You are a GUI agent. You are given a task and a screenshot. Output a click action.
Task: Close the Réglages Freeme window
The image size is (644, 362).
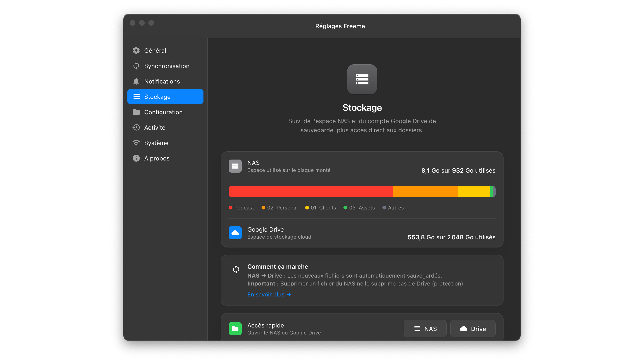[x=133, y=23]
